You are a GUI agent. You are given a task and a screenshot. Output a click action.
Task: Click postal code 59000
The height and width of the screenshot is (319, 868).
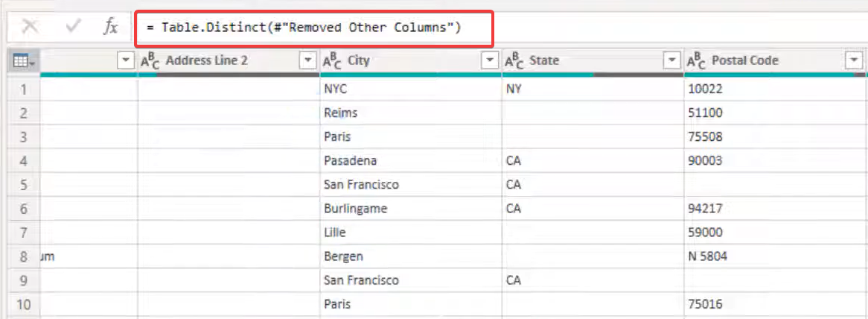click(776, 233)
